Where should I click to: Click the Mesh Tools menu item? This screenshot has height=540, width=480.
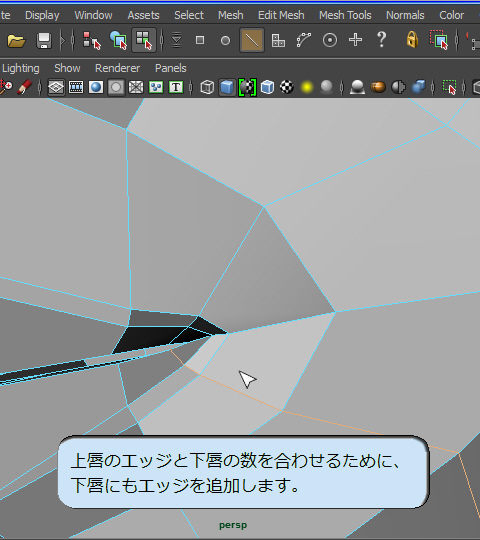coord(345,15)
